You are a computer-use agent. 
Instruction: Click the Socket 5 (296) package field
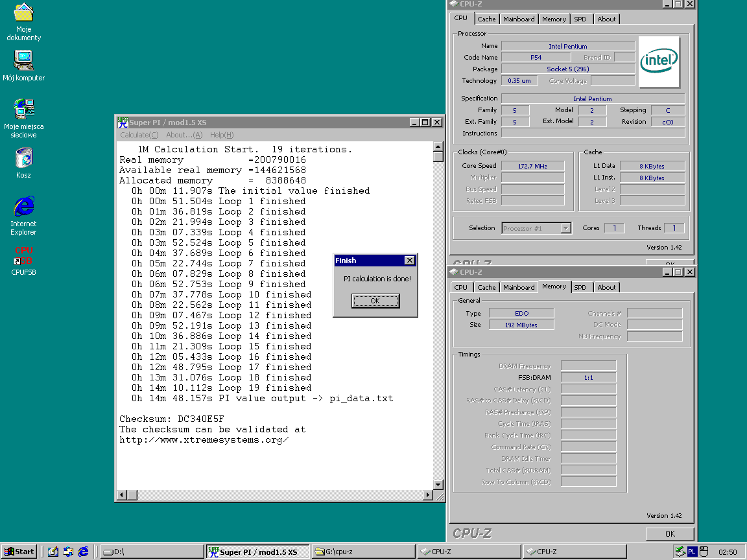pos(568,69)
